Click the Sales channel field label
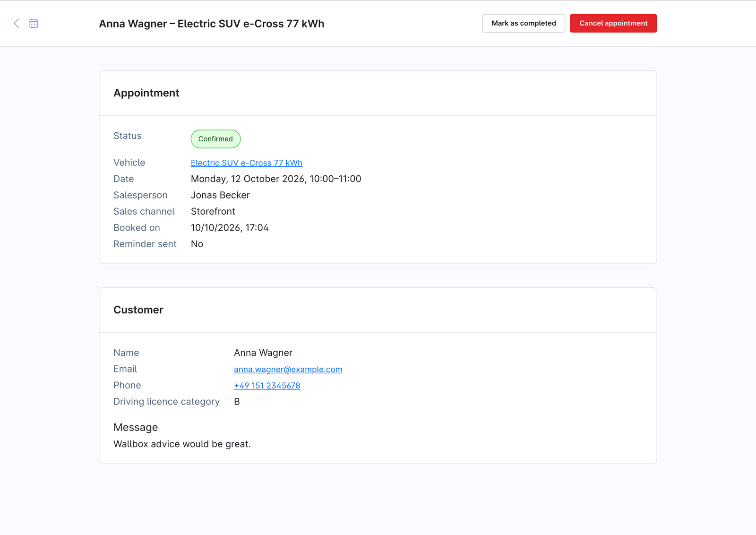This screenshot has height=535, width=756. click(x=144, y=211)
